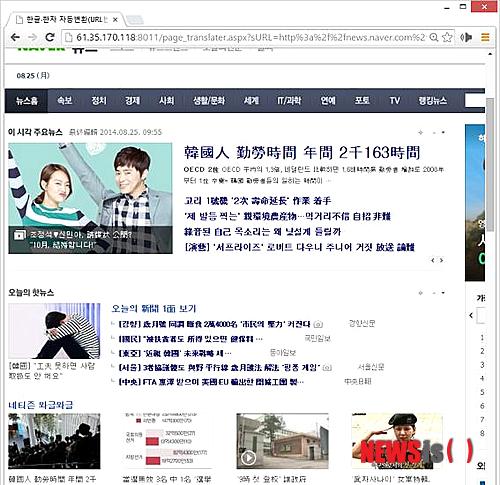
Task: Show next headlines with right arrow
Action: tap(441, 260)
